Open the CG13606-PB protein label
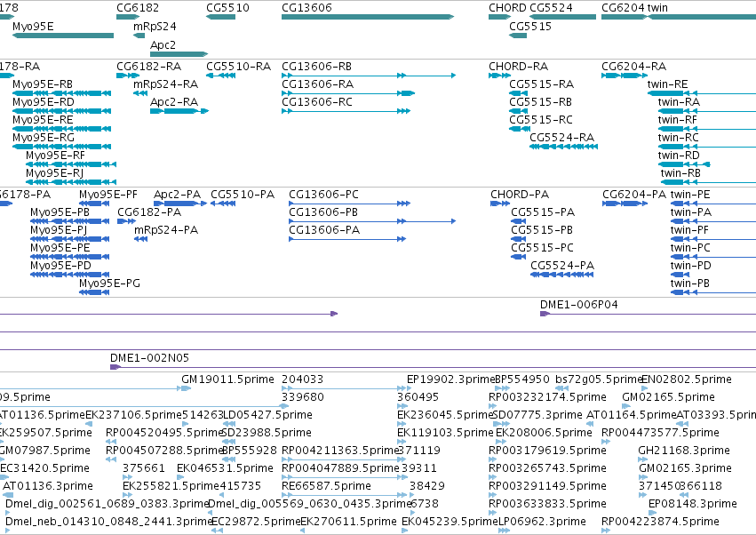This screenshot has width=756, height=535. point(323,212)
